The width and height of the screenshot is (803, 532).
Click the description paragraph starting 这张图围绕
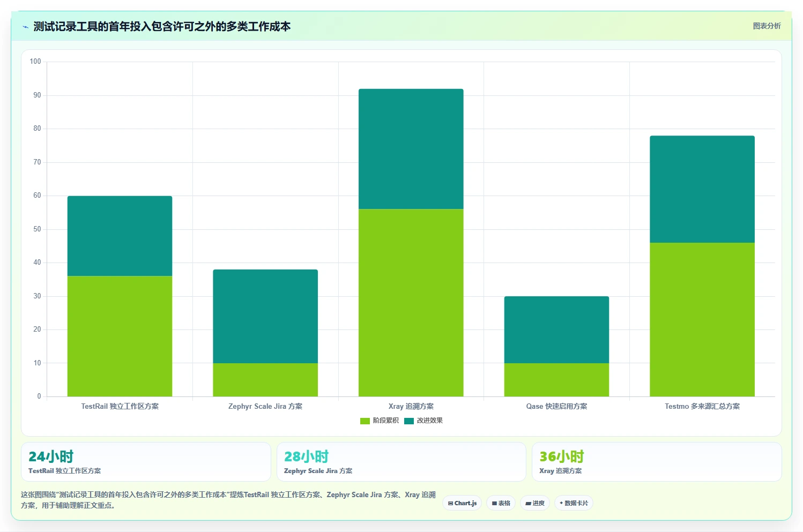click(x=228, y=500)
